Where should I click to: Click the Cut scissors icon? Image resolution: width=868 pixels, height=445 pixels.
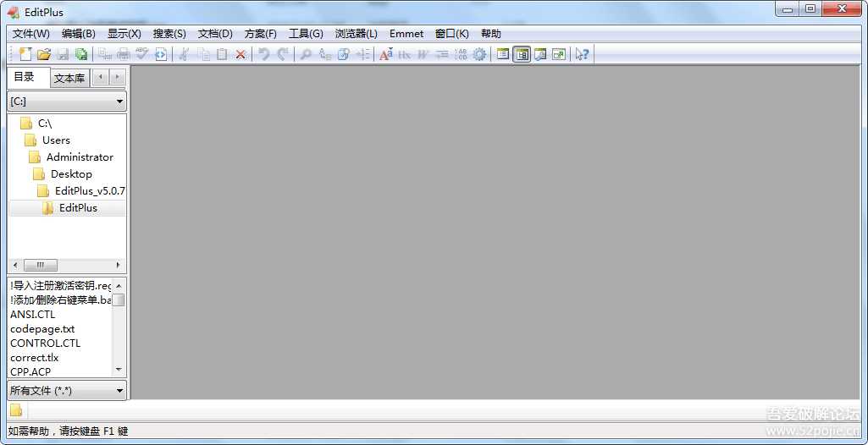(x=185, y=53)
